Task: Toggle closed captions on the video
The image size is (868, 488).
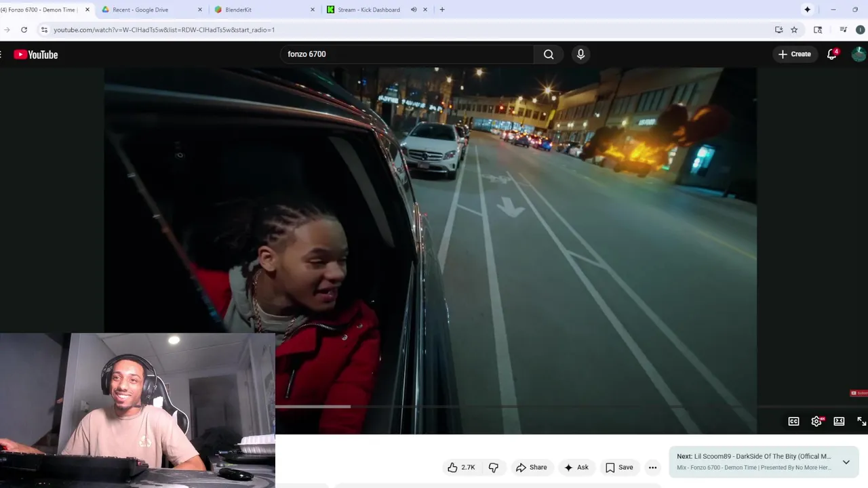Action: tap(793, 421)
